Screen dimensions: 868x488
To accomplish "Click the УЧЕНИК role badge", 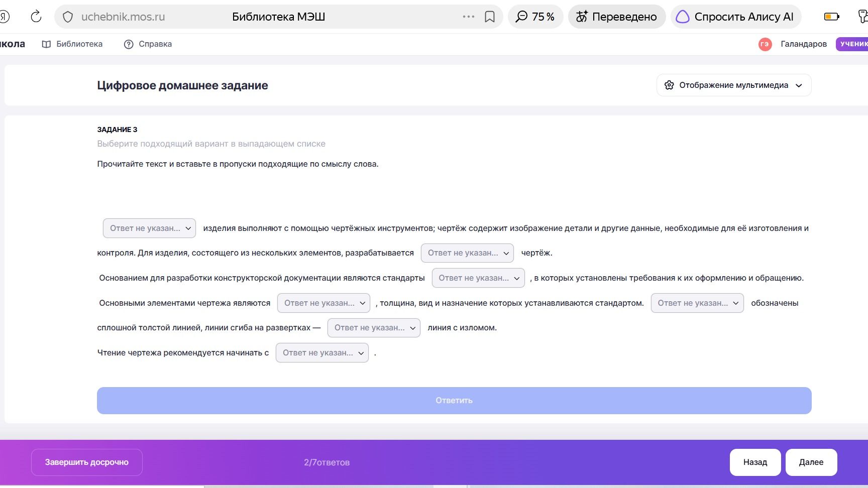I will coord(852,44).
